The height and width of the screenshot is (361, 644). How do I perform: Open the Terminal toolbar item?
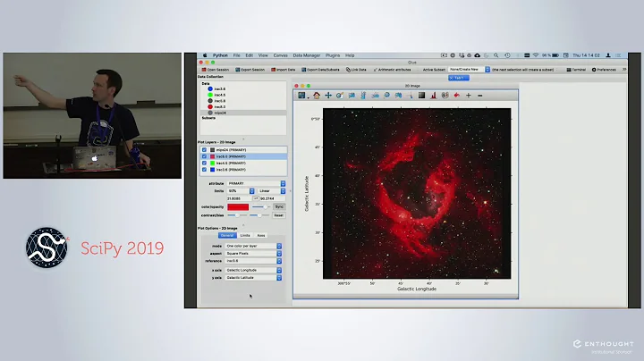coord(576,70)
